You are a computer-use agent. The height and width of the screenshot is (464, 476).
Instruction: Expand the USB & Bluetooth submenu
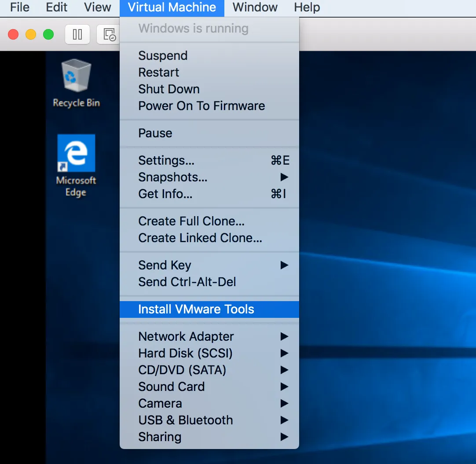click(x=209, y=420)
